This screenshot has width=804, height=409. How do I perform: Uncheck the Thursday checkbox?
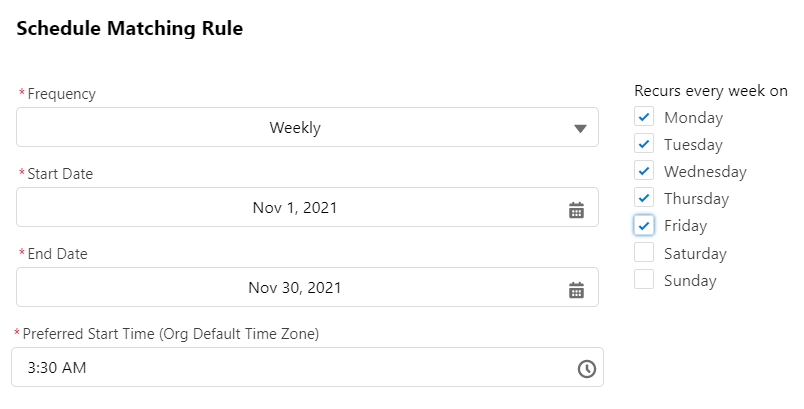coord(644,199)
